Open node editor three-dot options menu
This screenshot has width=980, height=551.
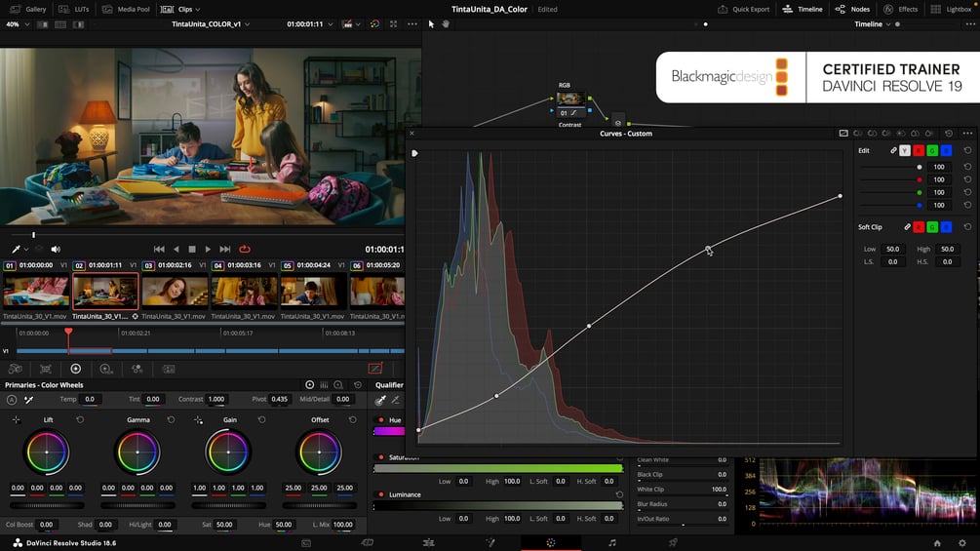tap(970, 23)
